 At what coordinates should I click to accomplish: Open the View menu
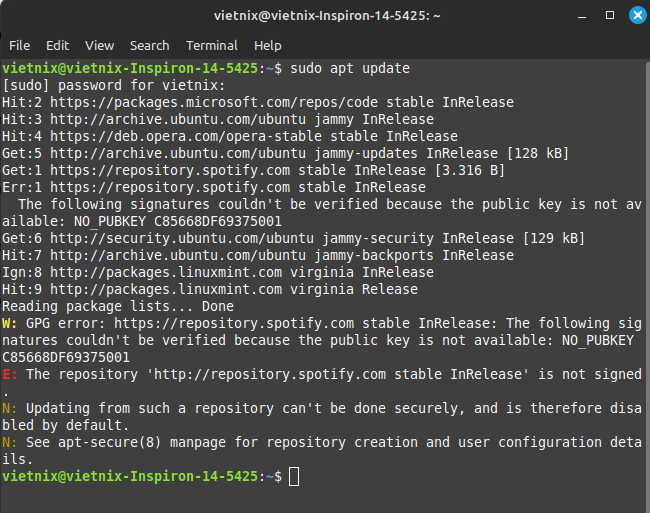click(x=99, y=46)
